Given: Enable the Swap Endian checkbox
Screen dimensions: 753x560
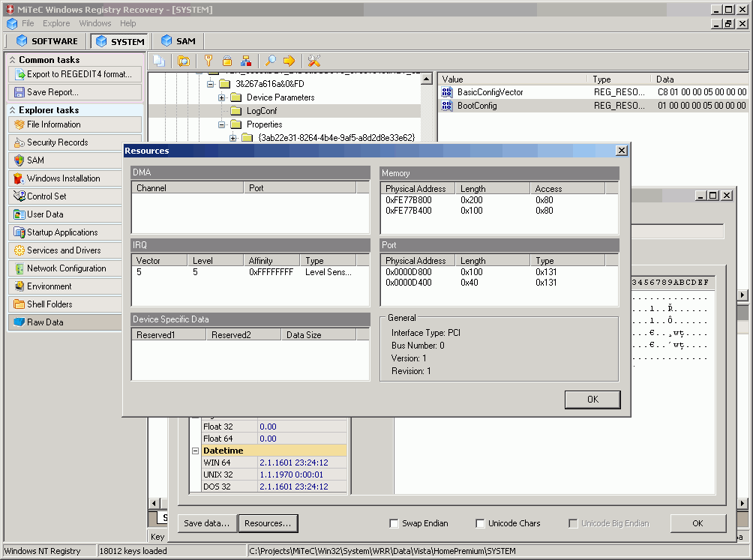Looking at the screenshot, I should coord(394,523).
